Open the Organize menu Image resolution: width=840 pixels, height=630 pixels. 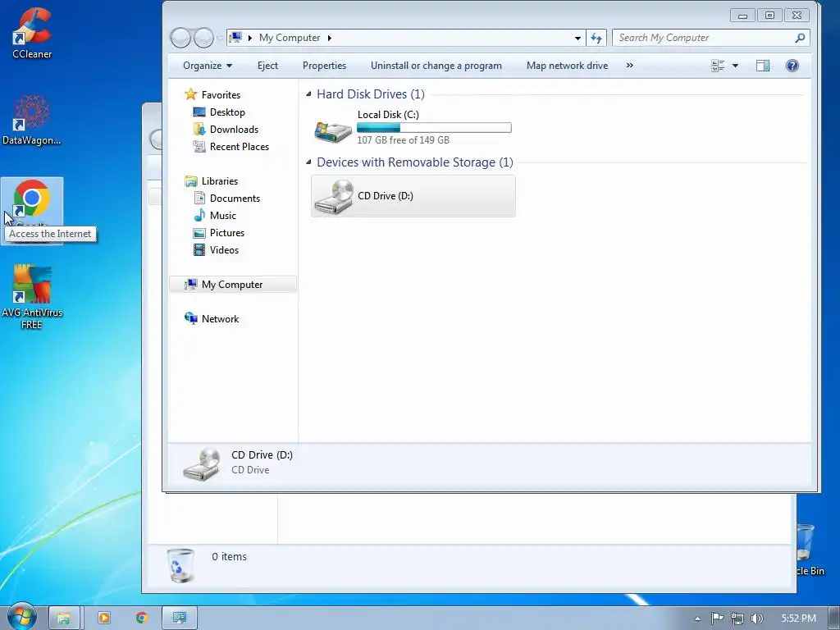208,66
